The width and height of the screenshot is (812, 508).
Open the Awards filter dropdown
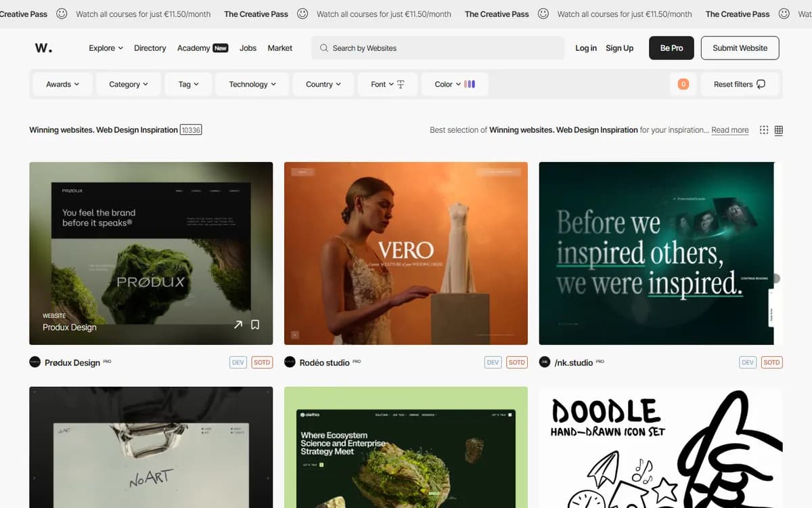pyautogui.click(x=63, y=85)
